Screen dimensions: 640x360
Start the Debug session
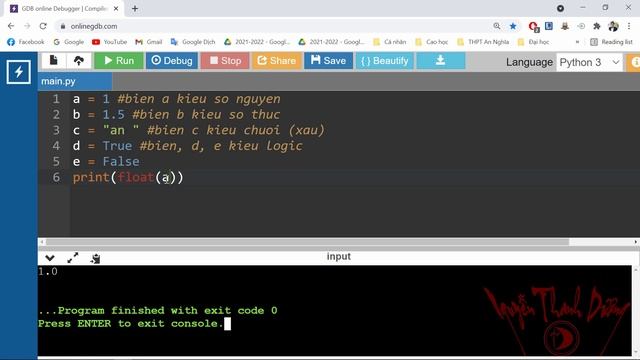(x=172, y=61)
